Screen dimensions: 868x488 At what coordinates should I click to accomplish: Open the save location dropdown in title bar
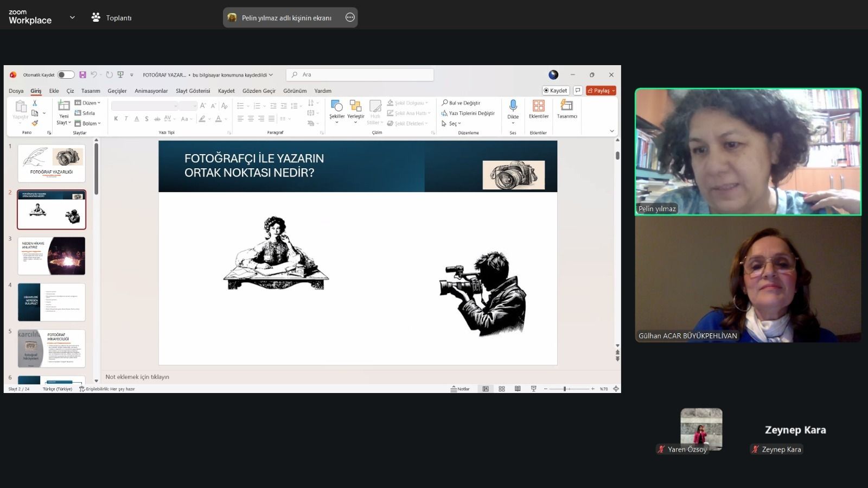(271, 75)
